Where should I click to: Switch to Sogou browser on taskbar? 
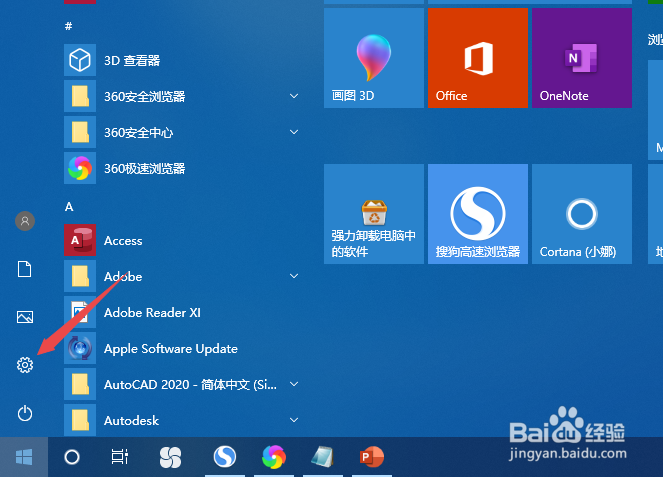(x=225, y=457)
